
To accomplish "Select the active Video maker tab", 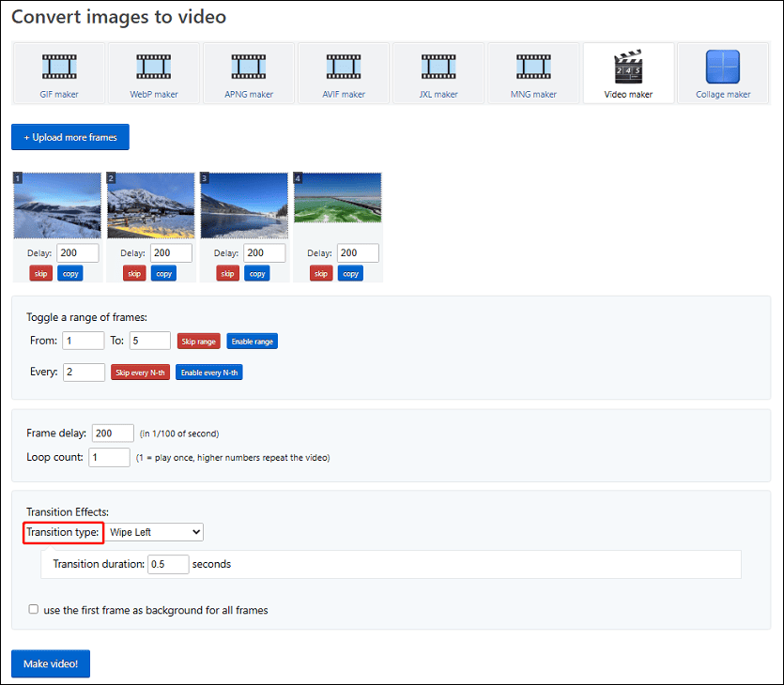I will (627, 73).
